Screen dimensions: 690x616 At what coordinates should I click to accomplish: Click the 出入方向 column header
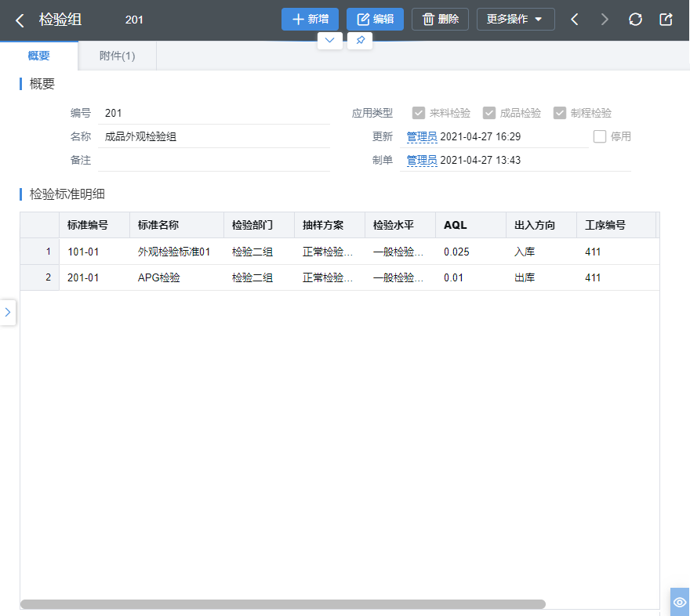541,225
